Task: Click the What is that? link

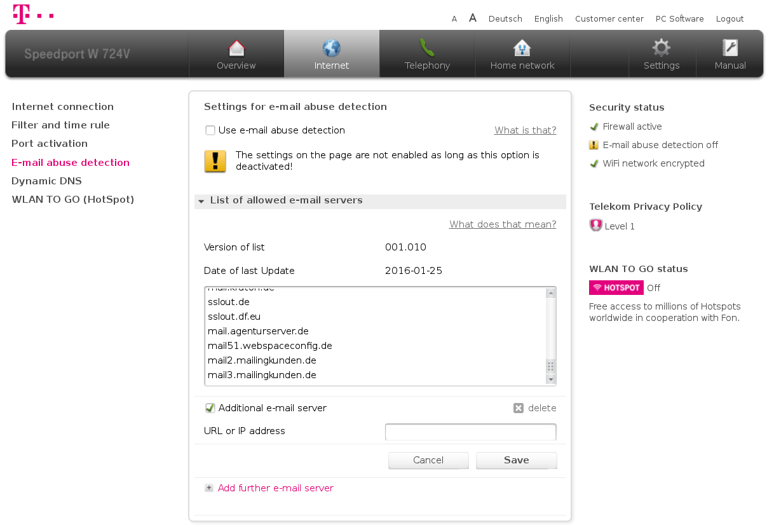Action: 525,130
